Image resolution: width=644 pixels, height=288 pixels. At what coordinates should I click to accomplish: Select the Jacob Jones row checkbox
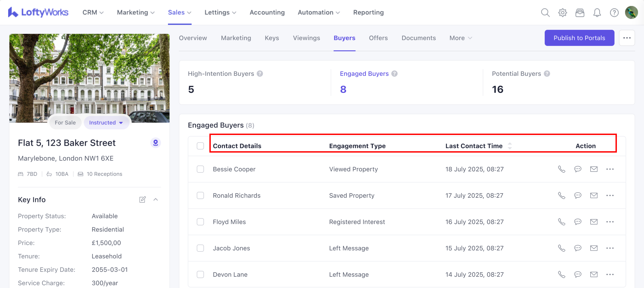200,248
